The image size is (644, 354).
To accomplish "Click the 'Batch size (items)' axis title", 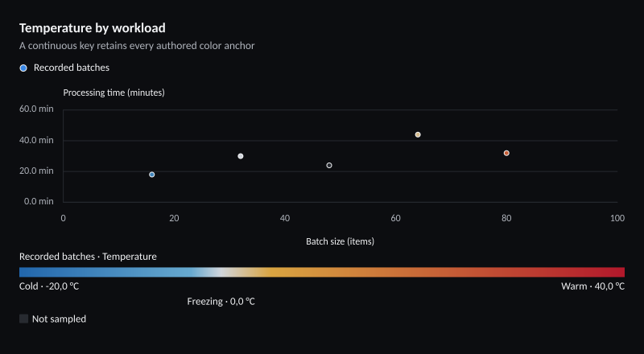I will pos(340,241).
